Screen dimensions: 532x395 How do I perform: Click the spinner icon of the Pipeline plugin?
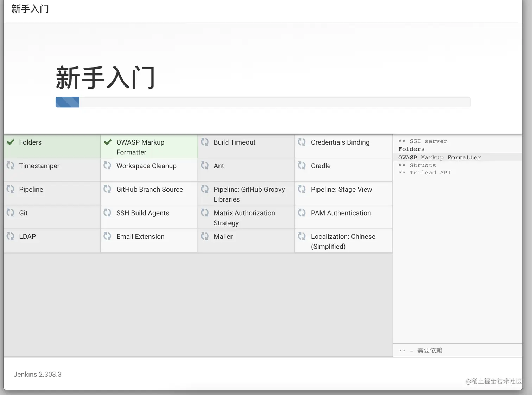11,189
